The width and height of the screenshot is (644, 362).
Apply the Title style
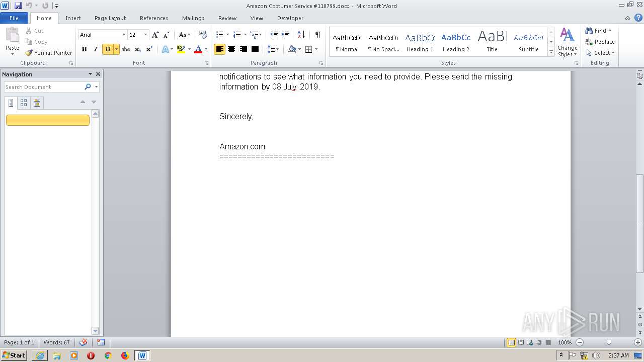[x=492, y=42]
